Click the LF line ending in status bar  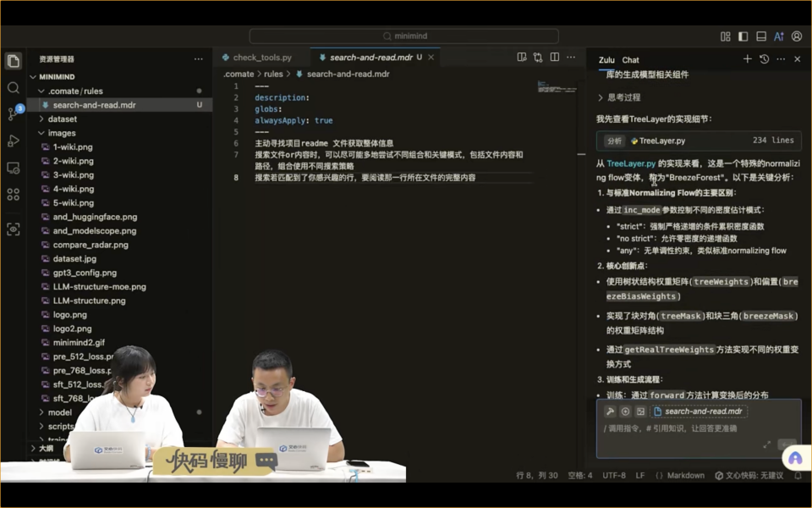click(640, 475)
